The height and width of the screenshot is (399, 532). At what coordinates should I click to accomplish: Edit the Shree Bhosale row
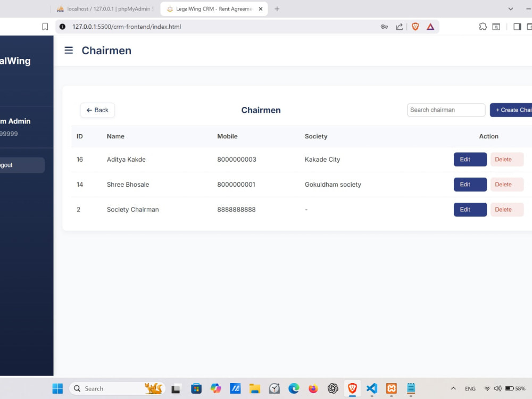pyautogui.click(x=470, y=185)
